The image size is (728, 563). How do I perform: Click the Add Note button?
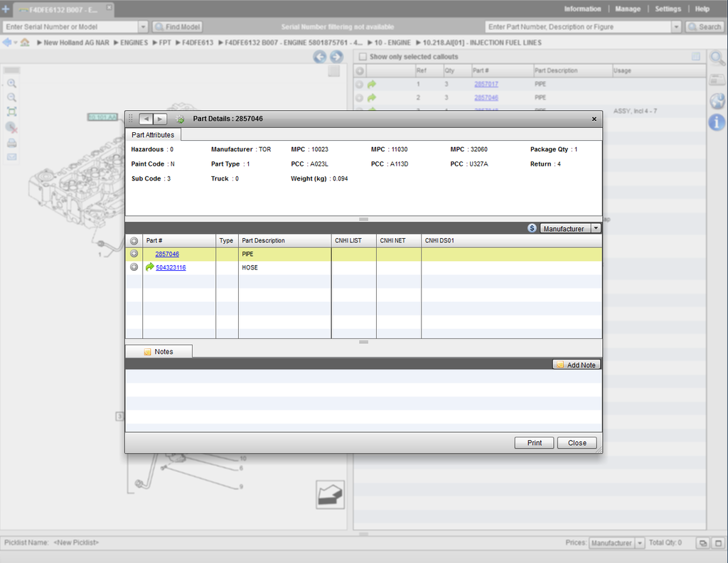pos(576,365)
